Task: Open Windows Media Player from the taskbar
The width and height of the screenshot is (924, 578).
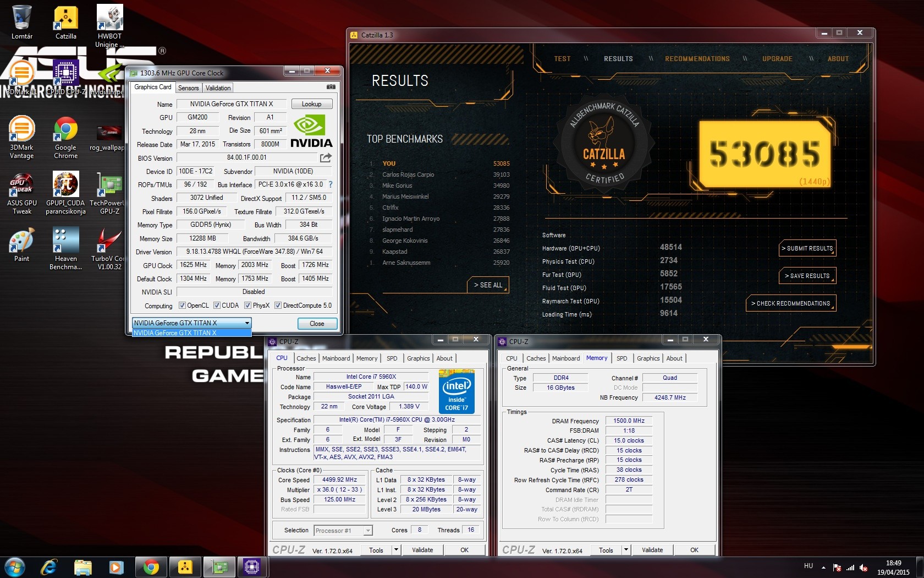Action: tap(116, 567)
